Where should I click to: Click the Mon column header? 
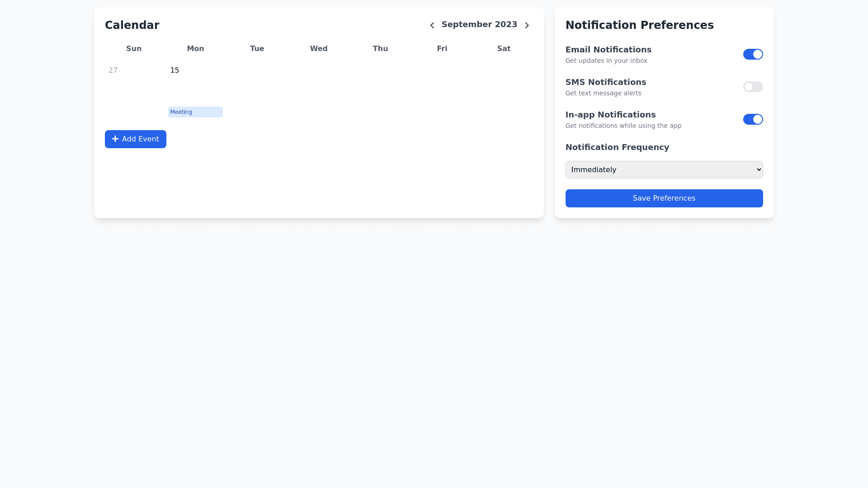pos(195,49)
